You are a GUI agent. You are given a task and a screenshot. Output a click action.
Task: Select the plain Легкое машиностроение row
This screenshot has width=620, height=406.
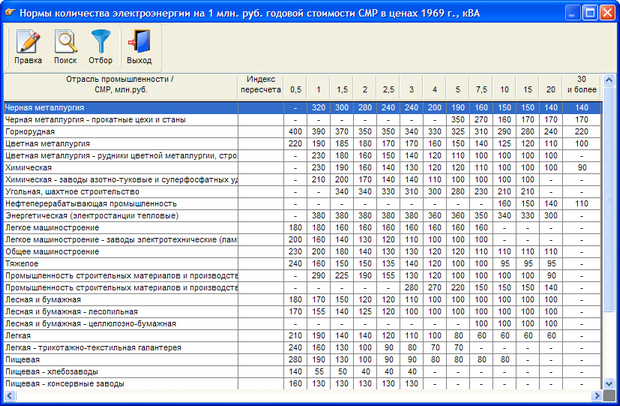pyautogui.click(x=302, y=228)
